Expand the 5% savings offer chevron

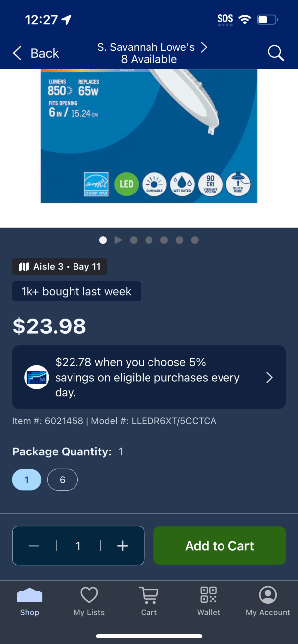click(269, 378)
